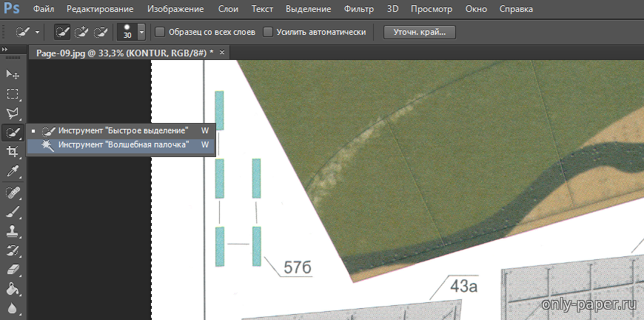Choose 'Волшебная палочка' tool from the flyout
Screen dimensions: 644x320
[123, 144]
